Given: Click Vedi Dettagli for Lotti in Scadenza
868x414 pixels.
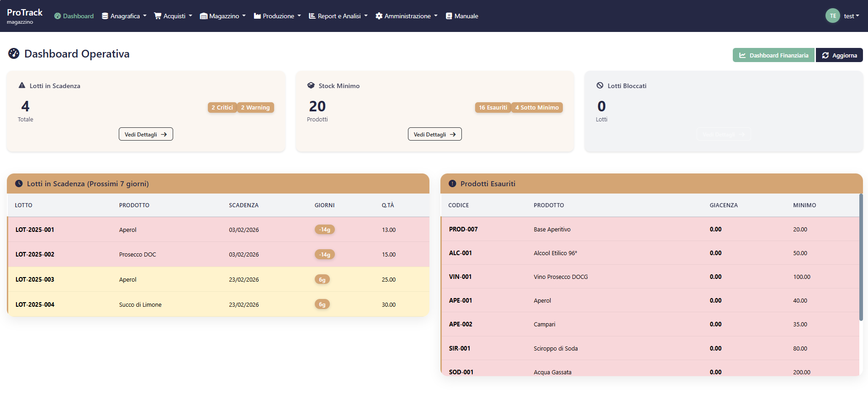Looking at the screenshot, I should click(x=146, y=134).
